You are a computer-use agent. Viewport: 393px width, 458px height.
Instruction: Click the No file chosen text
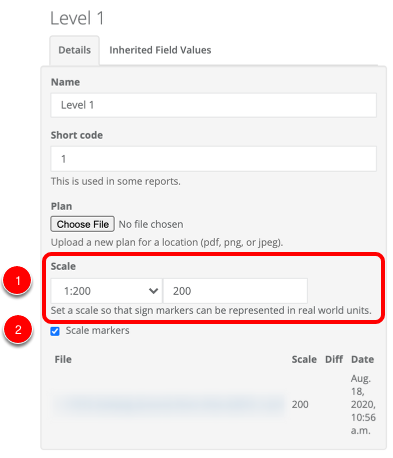point(151,224)
